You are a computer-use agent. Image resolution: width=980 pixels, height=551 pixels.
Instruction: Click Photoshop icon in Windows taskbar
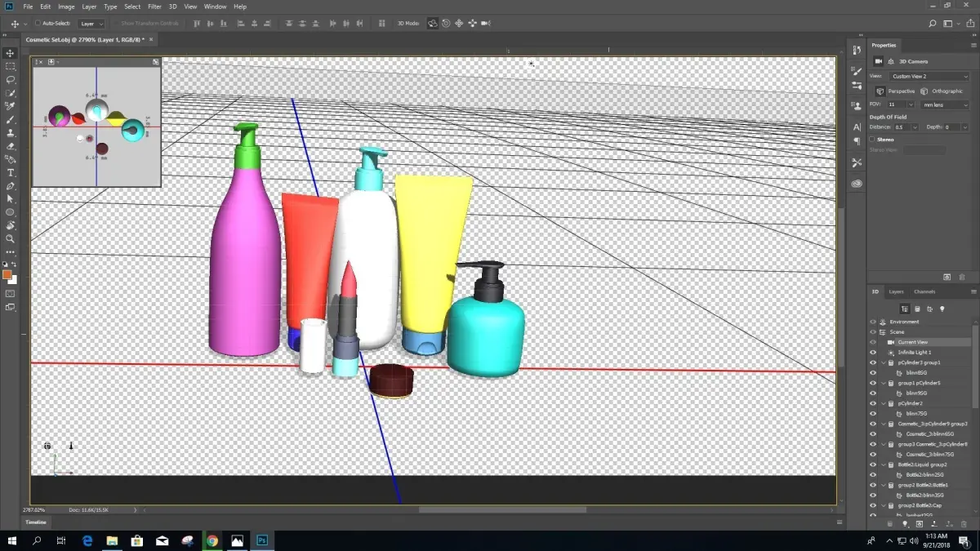point(262,540)
